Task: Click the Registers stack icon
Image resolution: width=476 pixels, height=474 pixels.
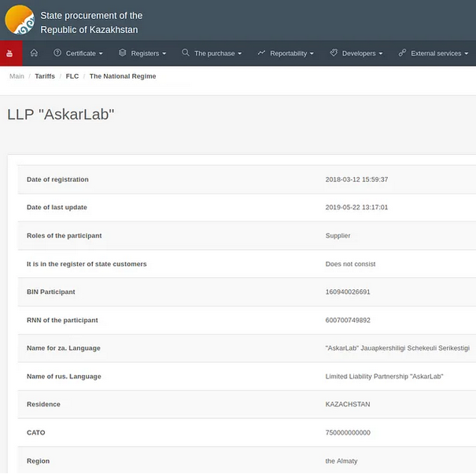Action: (x=123, y=53)
